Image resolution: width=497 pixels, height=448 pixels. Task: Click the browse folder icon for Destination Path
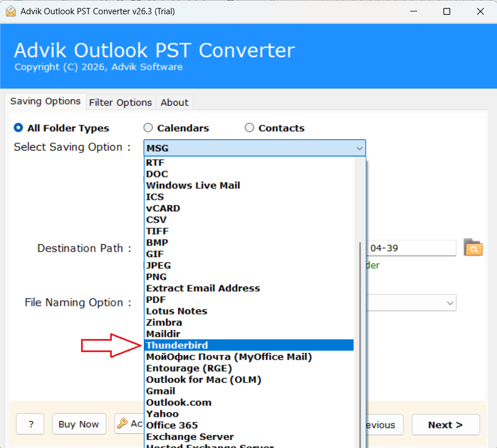point(473,247)
